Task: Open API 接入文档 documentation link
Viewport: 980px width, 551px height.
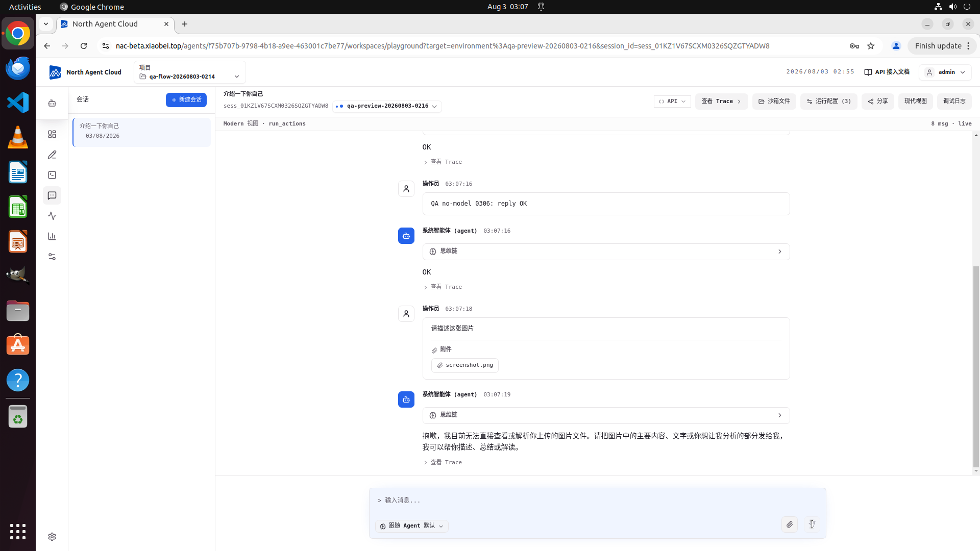Action: coord(887,72)
